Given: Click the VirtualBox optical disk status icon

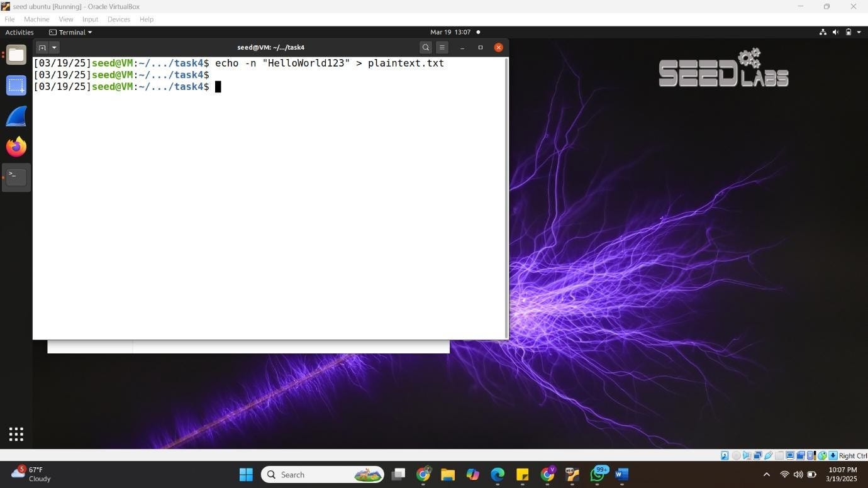Looking at the screenshot, I should [x=736, y=455].
